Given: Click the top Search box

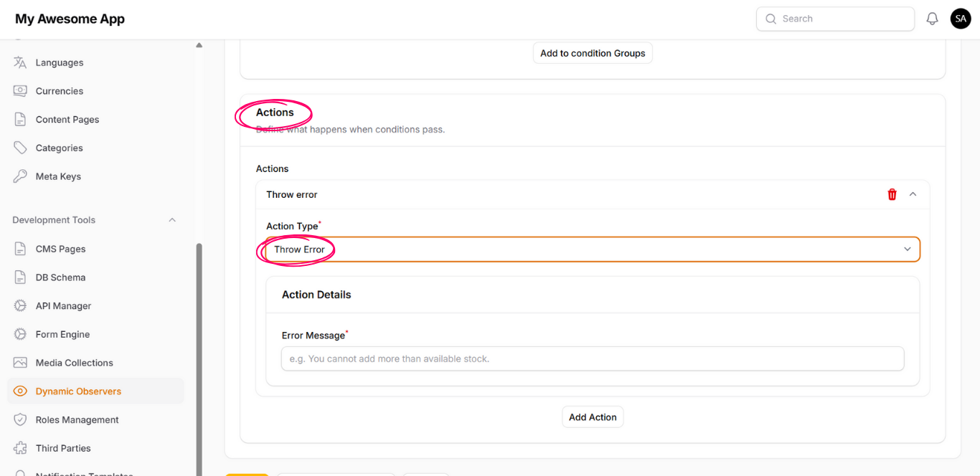Looking at the screenshot, I should (835, 19).
